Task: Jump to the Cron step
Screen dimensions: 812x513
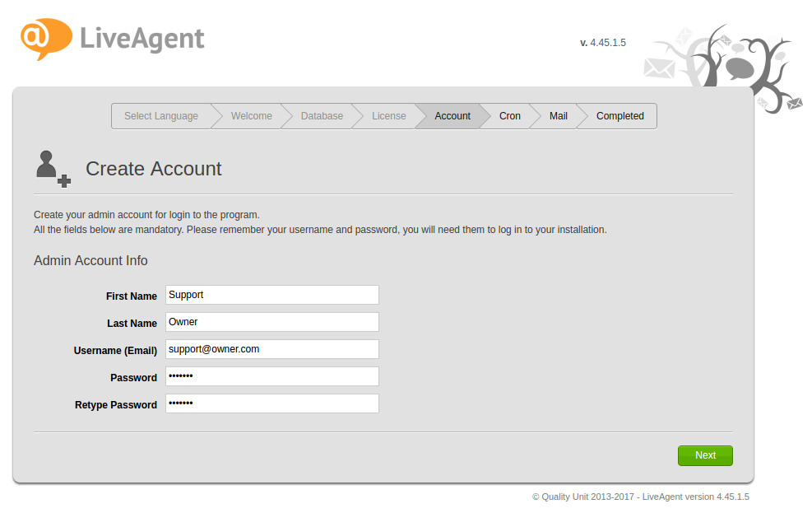Action: point(510,116)
